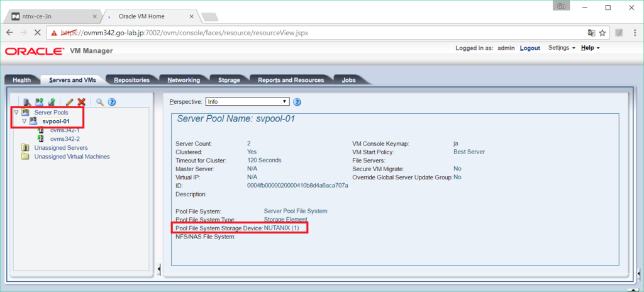The height and width of the screenshot is (292, 644).
Task: Click the browser address bar URL
Action: coord(185,33)
